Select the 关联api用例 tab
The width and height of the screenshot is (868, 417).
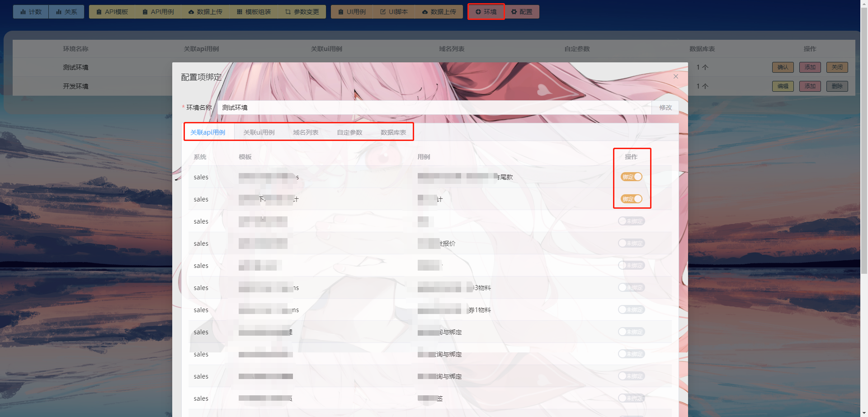[208, 132]
